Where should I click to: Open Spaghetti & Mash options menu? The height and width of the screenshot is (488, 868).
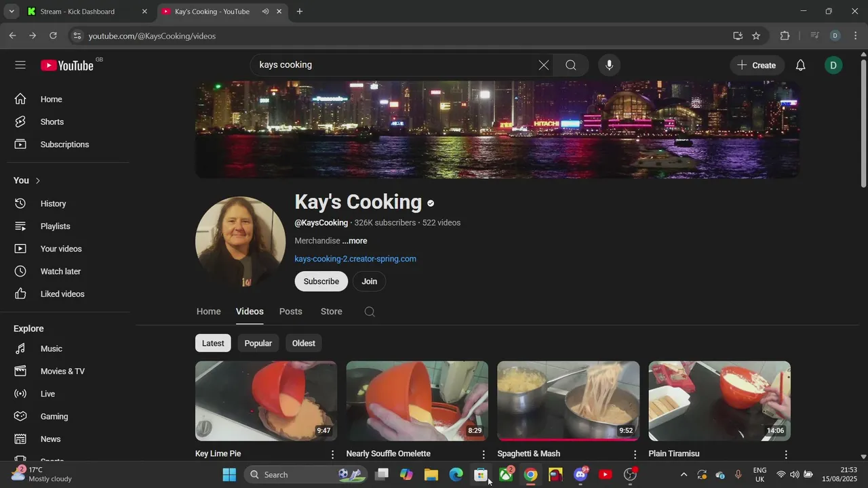tap(635, 454)
